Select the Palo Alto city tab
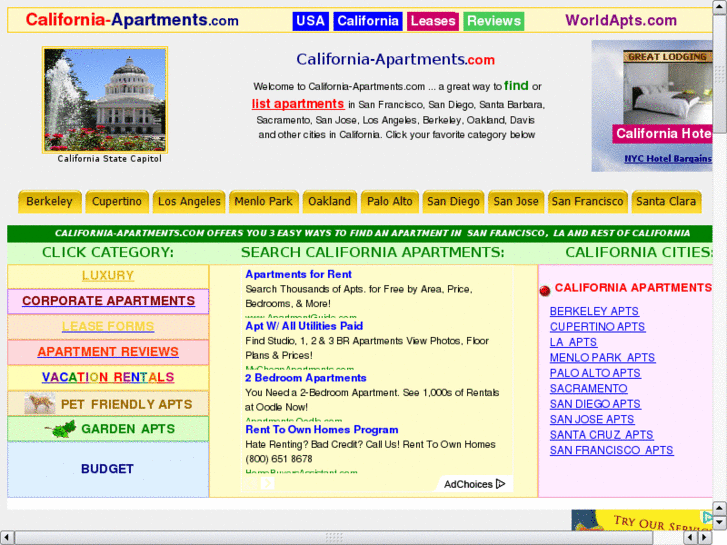This screenshot has width=727, height=545. (x=389, y=202)
